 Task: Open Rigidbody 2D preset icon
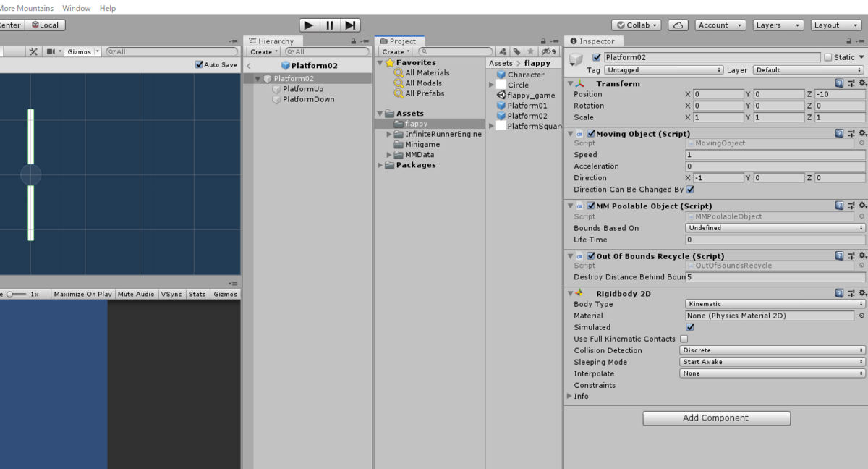851,292
